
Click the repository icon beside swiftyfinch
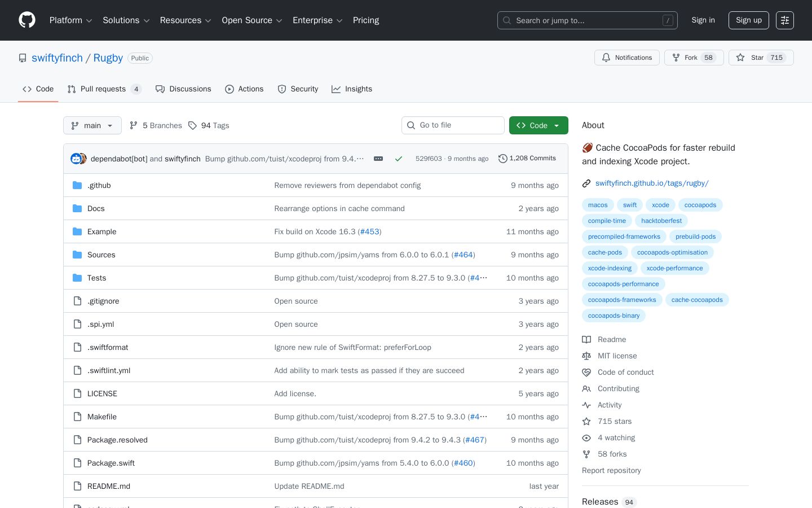[23, 58]
